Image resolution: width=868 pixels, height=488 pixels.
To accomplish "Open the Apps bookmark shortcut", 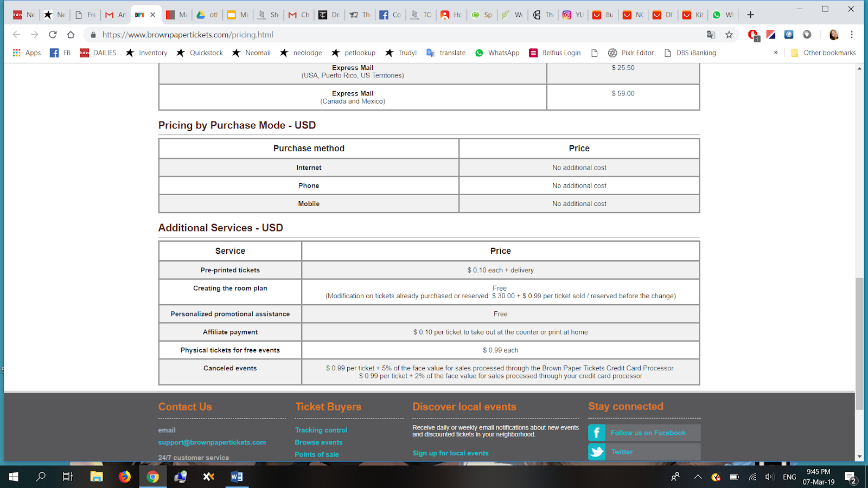I will point(27,53).
